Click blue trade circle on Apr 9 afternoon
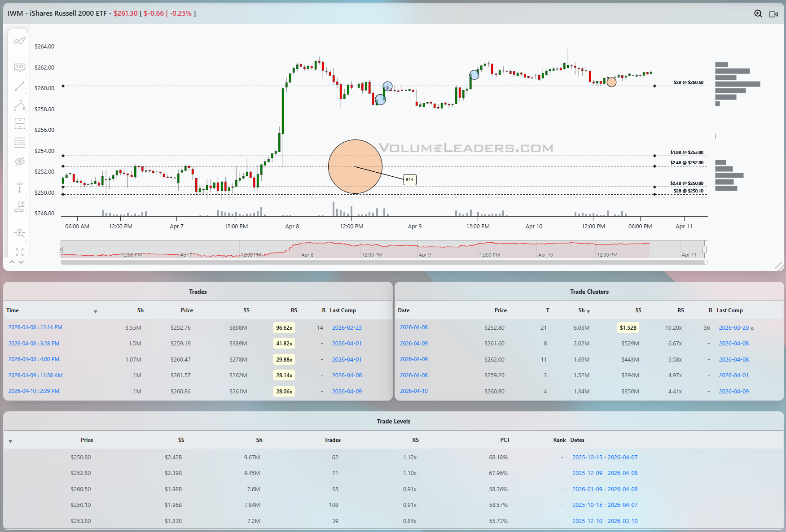 [474, 75]
